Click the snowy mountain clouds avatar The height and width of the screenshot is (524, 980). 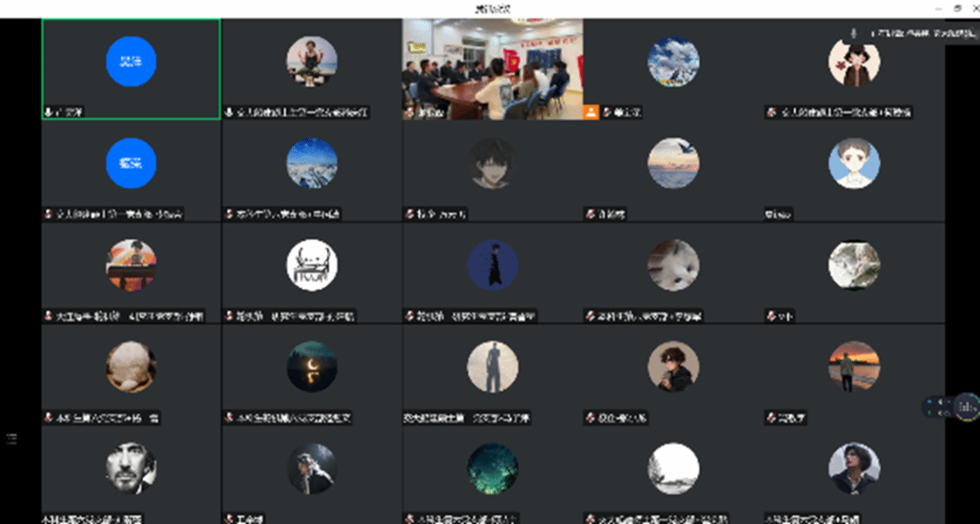[672, 62]
